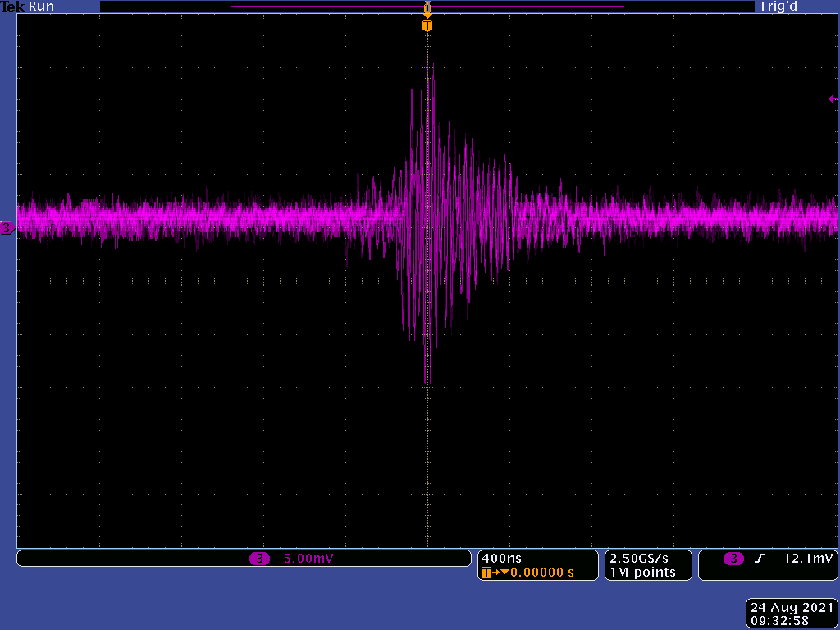Click the channel 3 badge beside 5.00mV
This screenshot has width=840, height=630.
pyautogui.click(x=259, y=559)
